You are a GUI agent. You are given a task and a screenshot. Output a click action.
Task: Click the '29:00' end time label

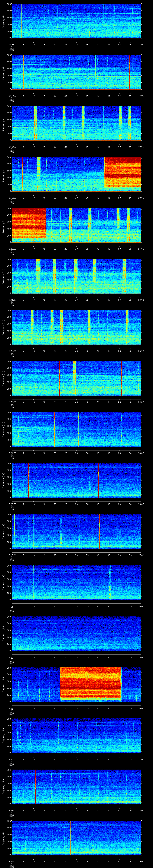(x=141, y=657)
